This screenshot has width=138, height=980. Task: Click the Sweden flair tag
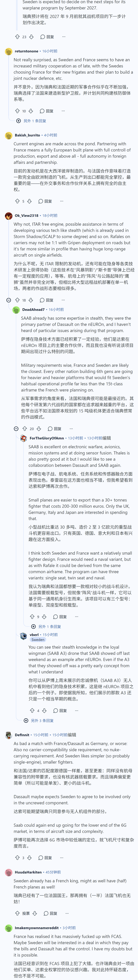(38, 640)
